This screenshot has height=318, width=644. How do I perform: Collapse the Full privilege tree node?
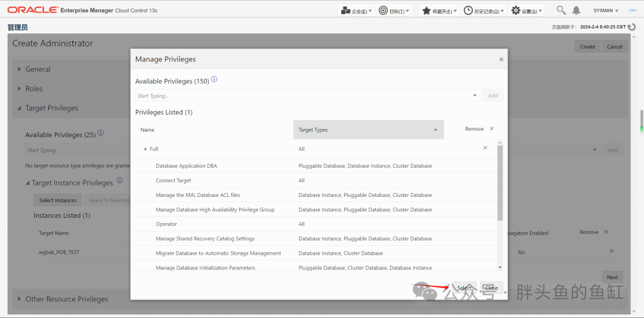click(x=144, y=149)
